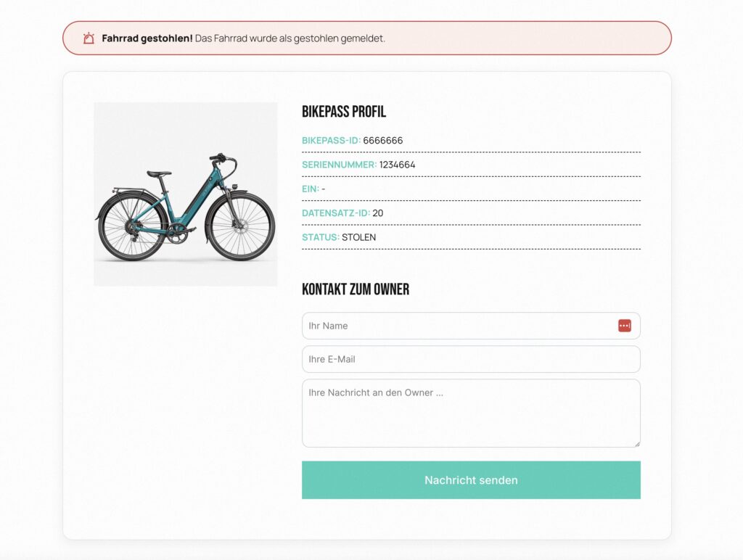Click the alarm siren icon in the alert
The image size is (743, 560).
click(89, 38)
